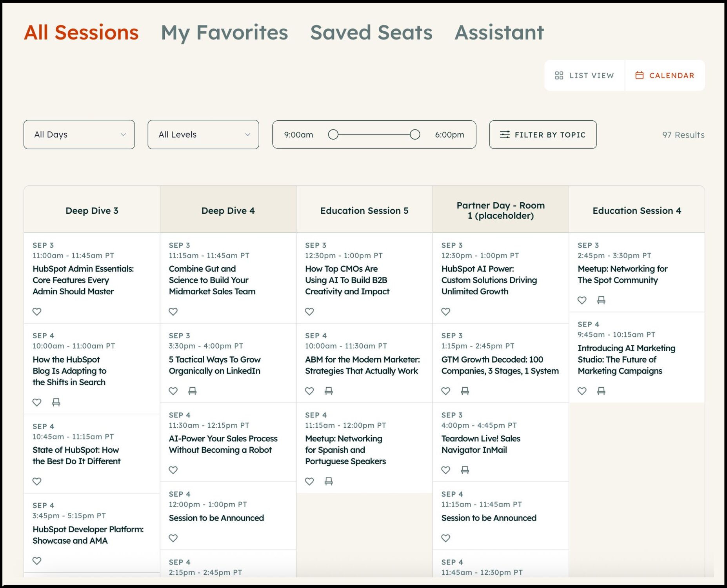Screen dimensions: 727x588
Task: Favorite AI-Power Your Sales Process session
Action: 173,470
